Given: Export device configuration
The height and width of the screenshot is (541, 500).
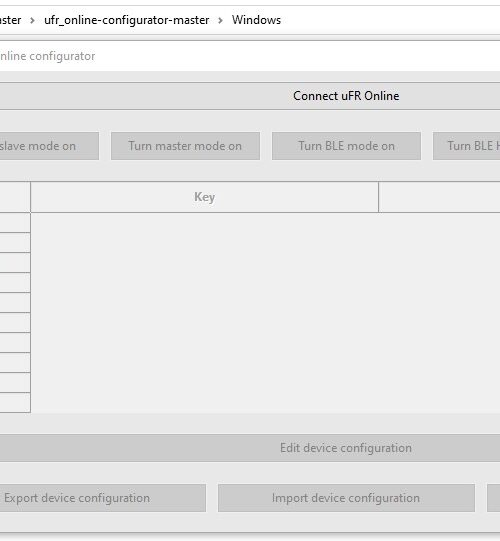Looking at the screenshot, I should 103,498.
